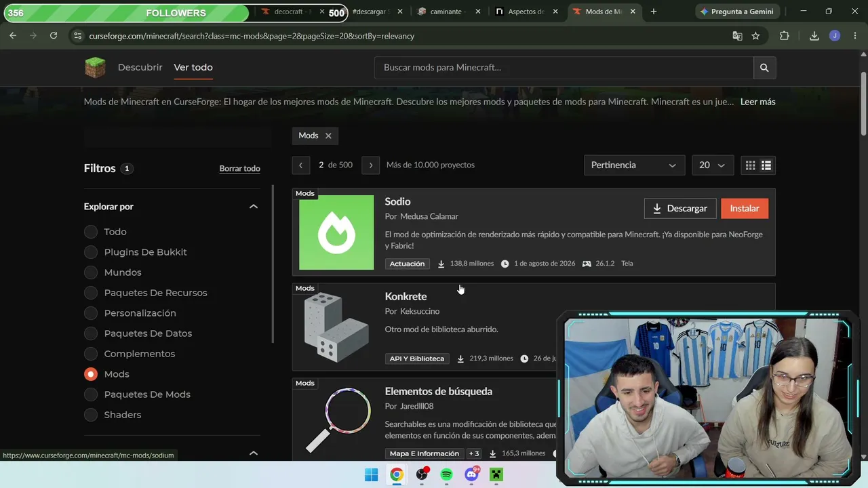
Task: Select the Todo radio option
Action: click(91, 232)
